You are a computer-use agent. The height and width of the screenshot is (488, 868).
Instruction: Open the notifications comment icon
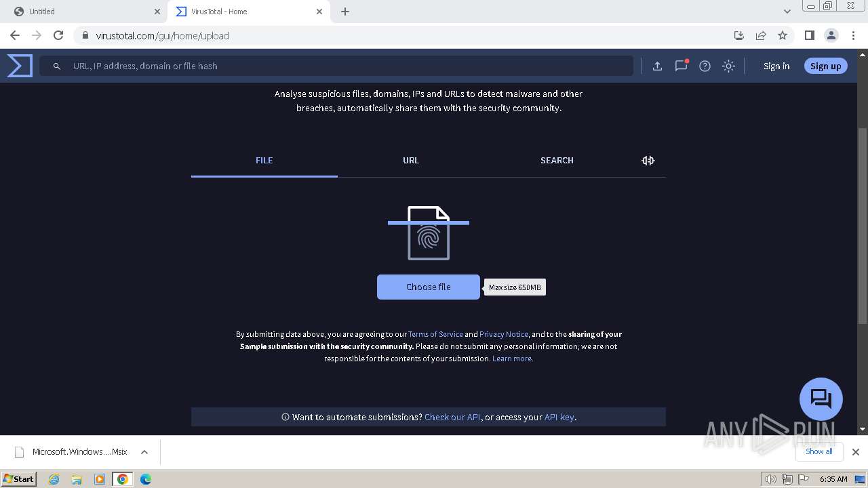coord(682,66)
